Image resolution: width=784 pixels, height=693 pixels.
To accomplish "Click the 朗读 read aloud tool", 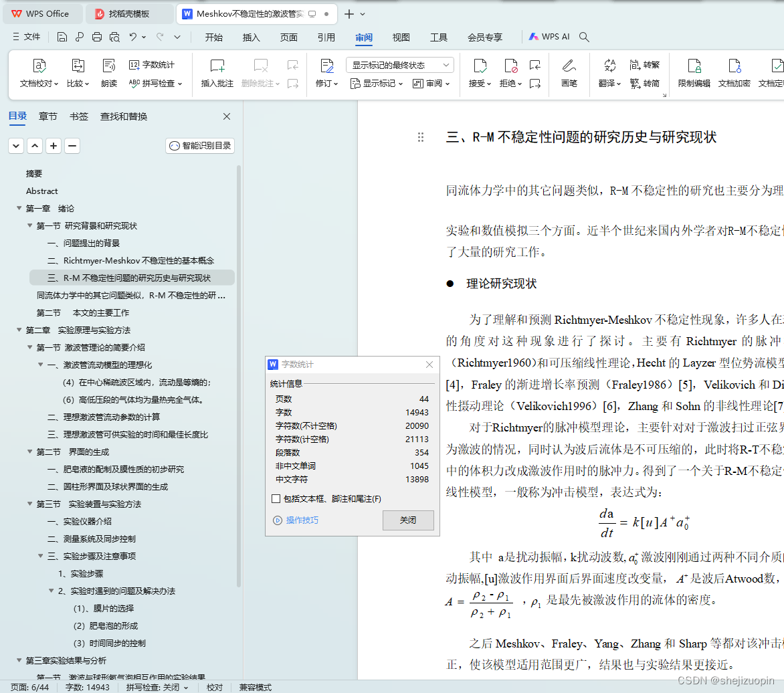I will 109,73.
